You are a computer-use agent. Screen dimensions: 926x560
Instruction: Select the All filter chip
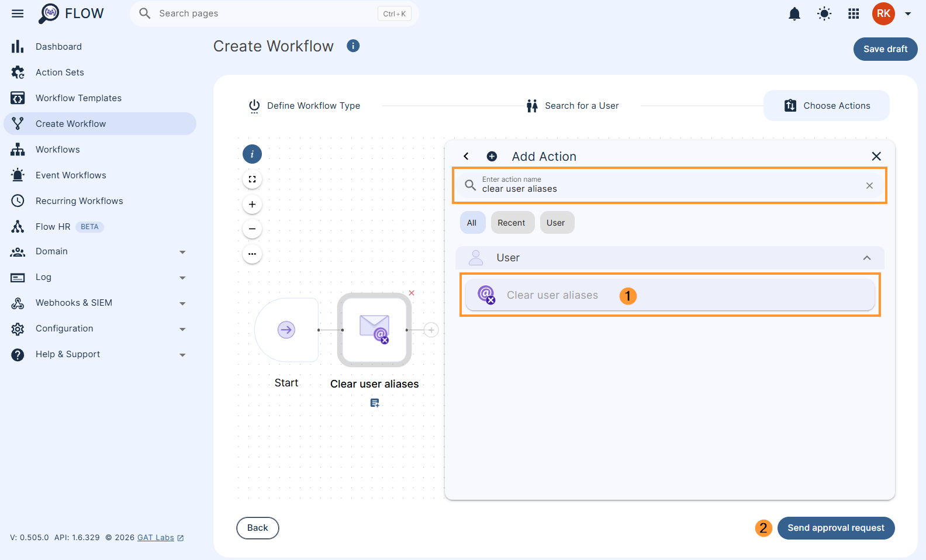[x=472, y=223]
